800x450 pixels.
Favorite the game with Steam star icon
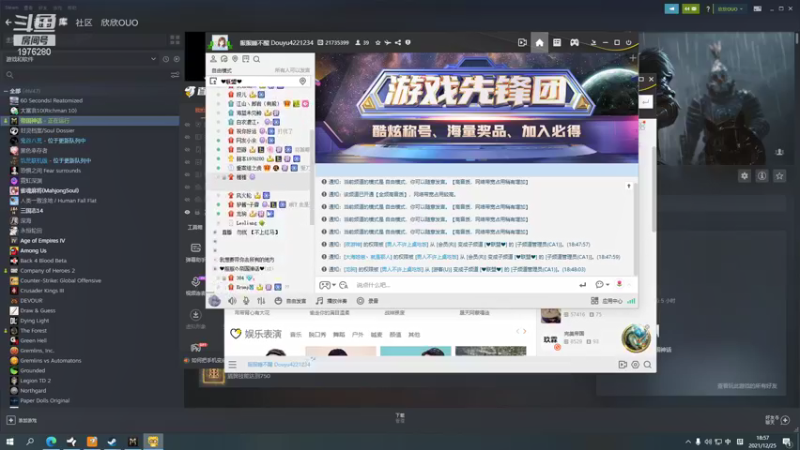(x=779, y=176)
